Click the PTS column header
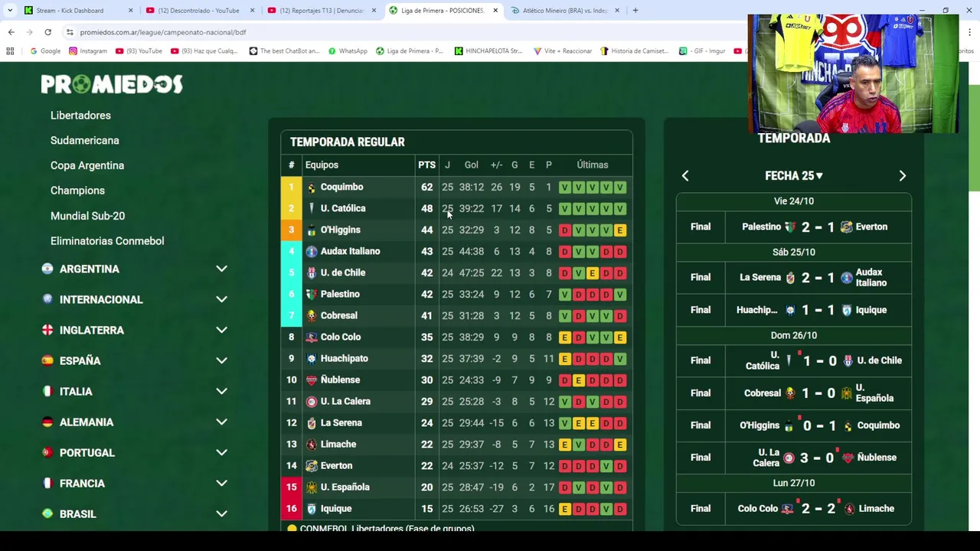This screenshot has height=551, width=980. pyautogui.click(x=426, y=165)
